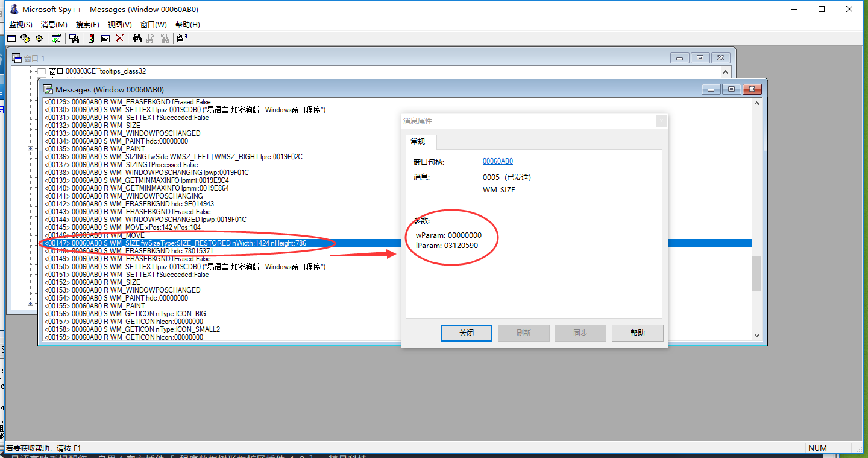Viewport: 868px width, 458px height.
Task: Open the Windows view toolbar icon
Action: pos(11,39)
